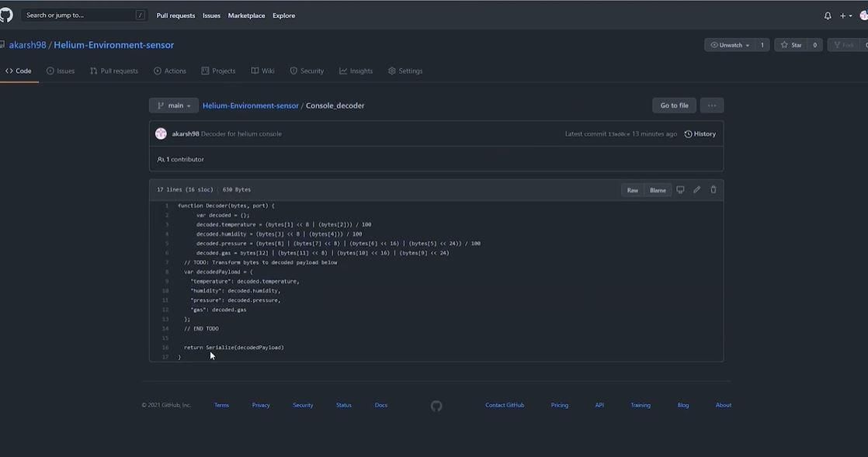Image resolution: width=868 pixels, height=457 pixels.
Task: Star the repository
Action: coord(790,45)
